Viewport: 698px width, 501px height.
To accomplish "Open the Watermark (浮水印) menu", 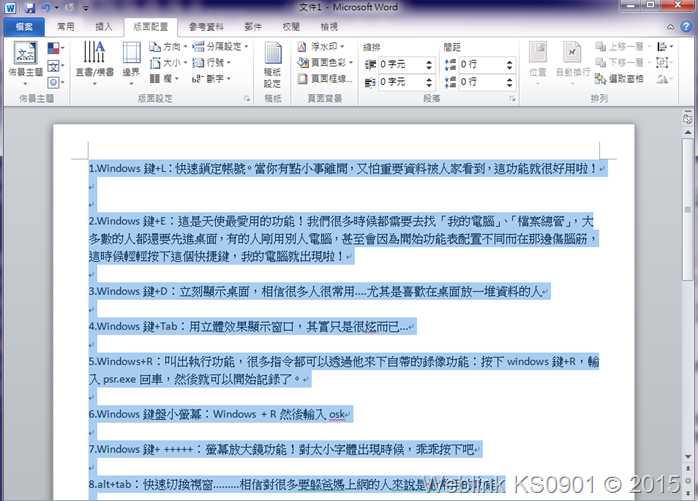I will (321, 47).
